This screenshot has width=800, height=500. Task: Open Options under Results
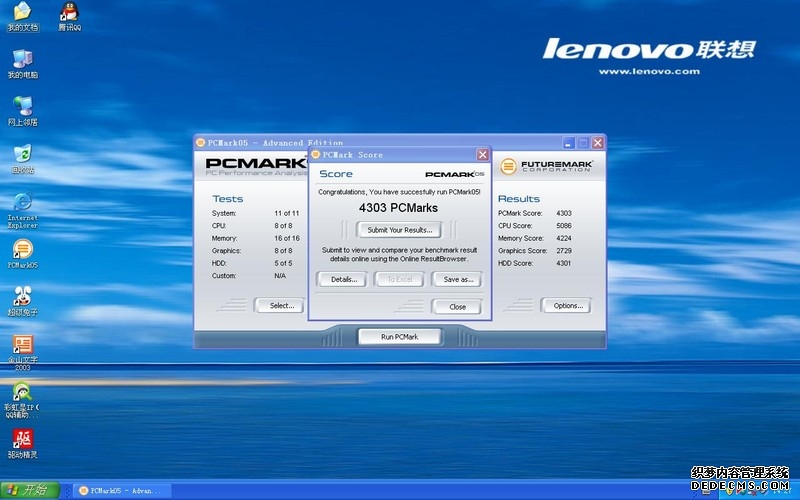(568, 306)
